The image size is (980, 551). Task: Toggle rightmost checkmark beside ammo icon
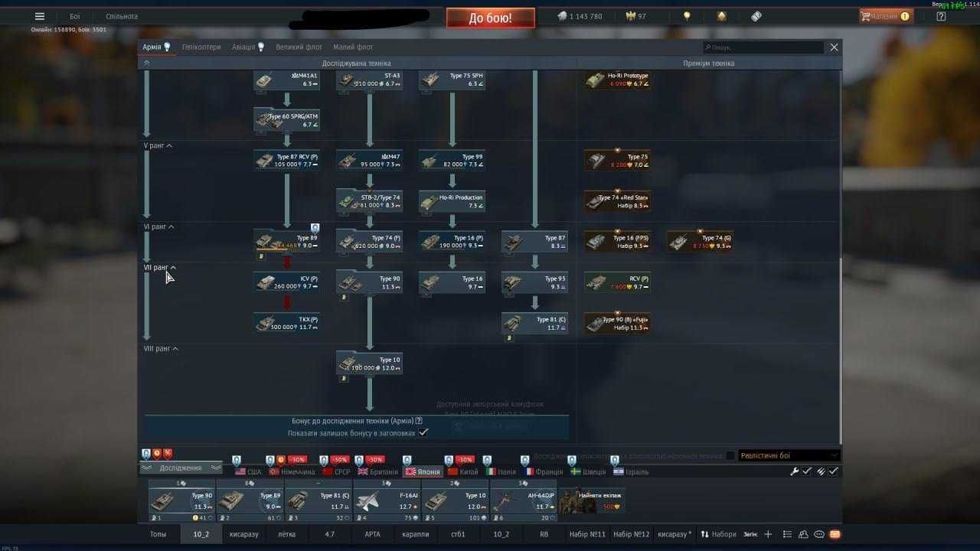click(834, 471)
